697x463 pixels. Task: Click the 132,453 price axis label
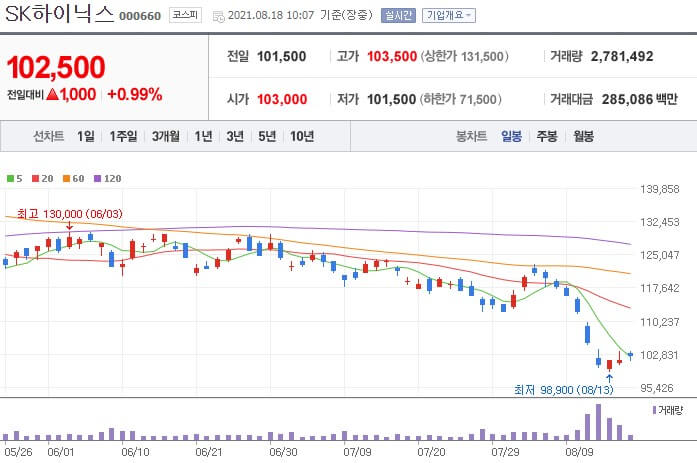(660, 222)
